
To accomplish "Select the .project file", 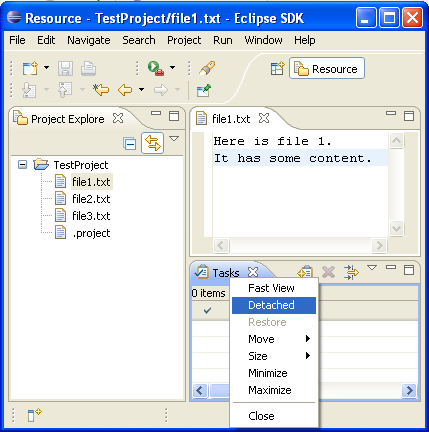I will coord(91,233).
